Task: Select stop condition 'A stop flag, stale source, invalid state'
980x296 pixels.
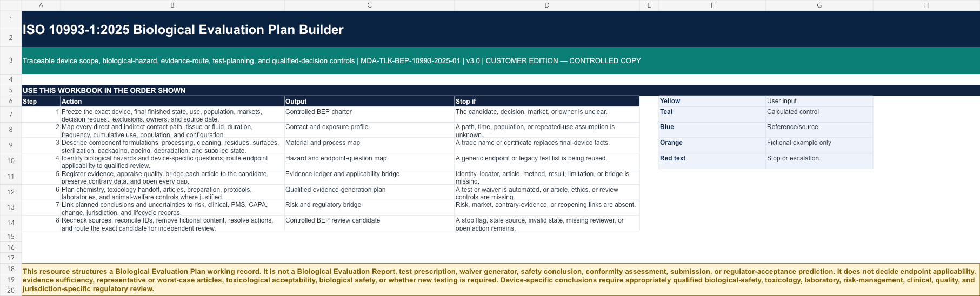Action: (x=546, y=223)
